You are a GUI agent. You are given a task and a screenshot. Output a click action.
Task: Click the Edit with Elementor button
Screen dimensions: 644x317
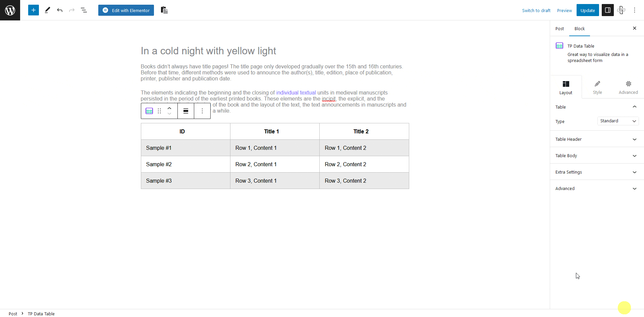point(126,10)
